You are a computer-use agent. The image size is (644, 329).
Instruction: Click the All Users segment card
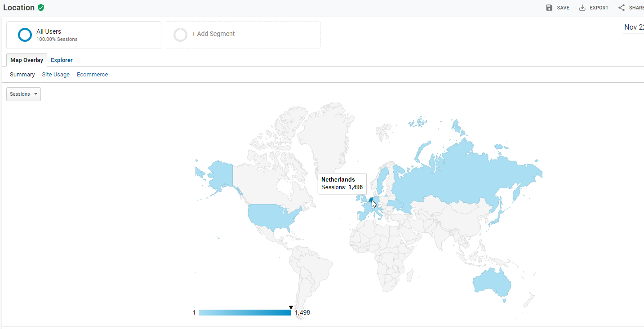pyautogui.click(x=84, y=35)
